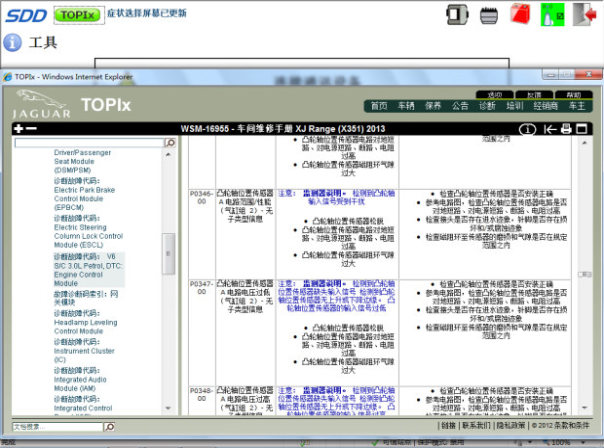
Task: Expand all with the plus icon
Action: pos(18,129)
